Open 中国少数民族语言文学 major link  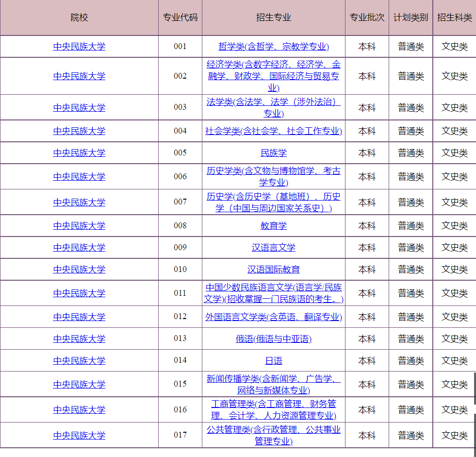coord(274,293)
